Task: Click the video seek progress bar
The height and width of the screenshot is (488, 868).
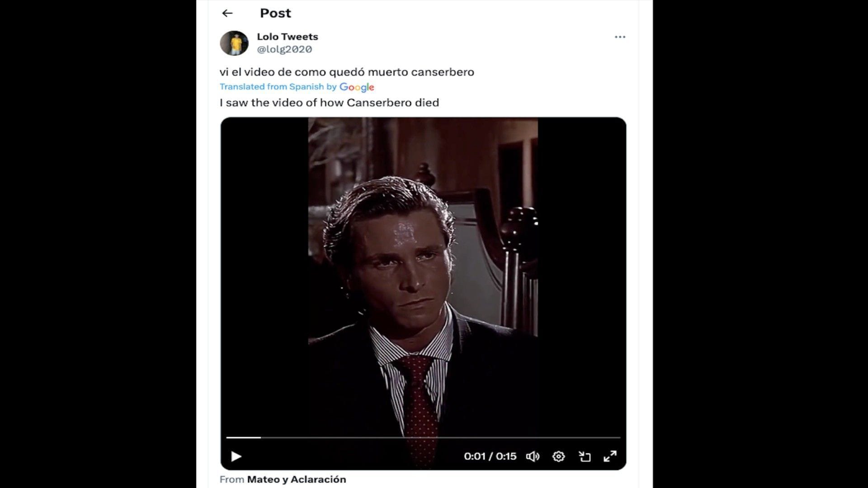Action: [x=423, y=437]
